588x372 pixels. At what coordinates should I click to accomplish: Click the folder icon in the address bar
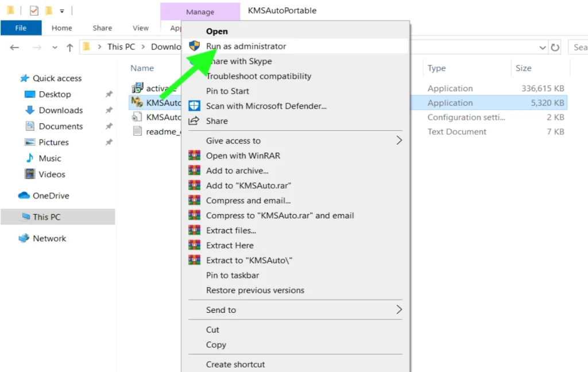tap(85, 47)
